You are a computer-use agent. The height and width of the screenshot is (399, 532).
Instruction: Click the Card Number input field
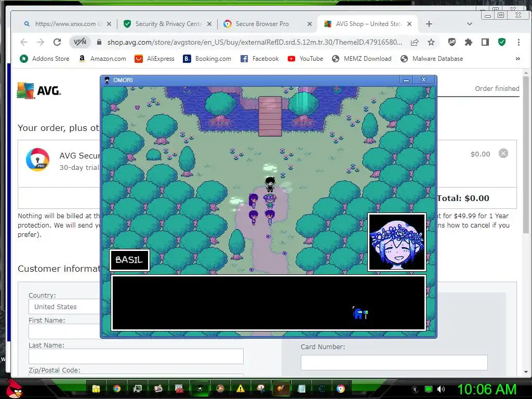(394, 363)
